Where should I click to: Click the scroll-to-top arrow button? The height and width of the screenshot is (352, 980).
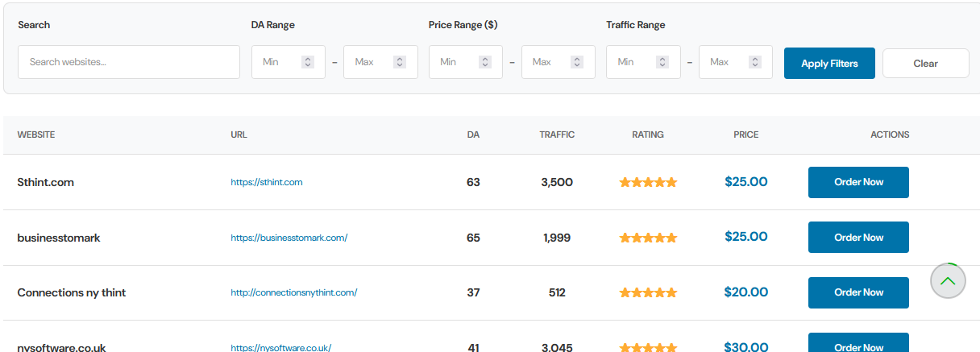(948, 281)
